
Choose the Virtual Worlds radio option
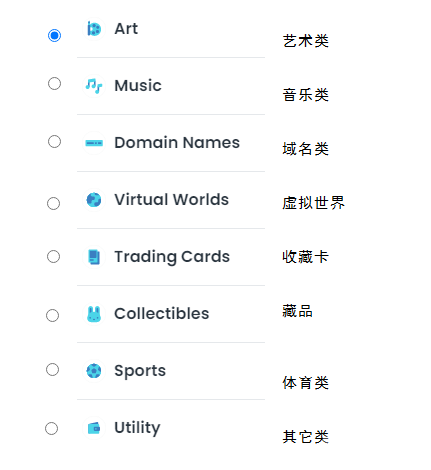[x=53, y=203]
